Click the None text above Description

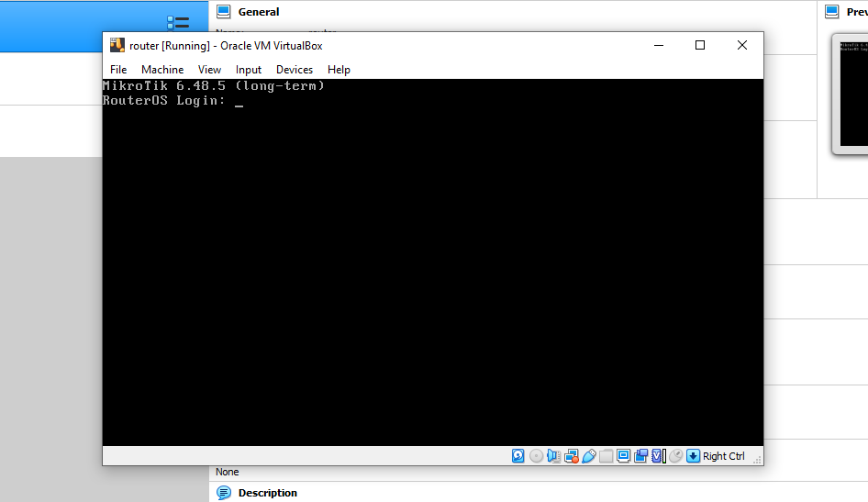227,472
